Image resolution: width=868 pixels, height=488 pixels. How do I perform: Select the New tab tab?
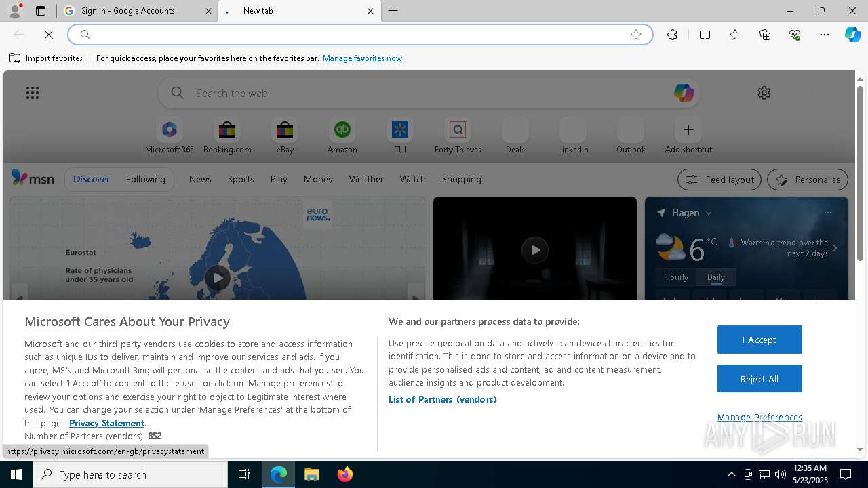(298, 11)
